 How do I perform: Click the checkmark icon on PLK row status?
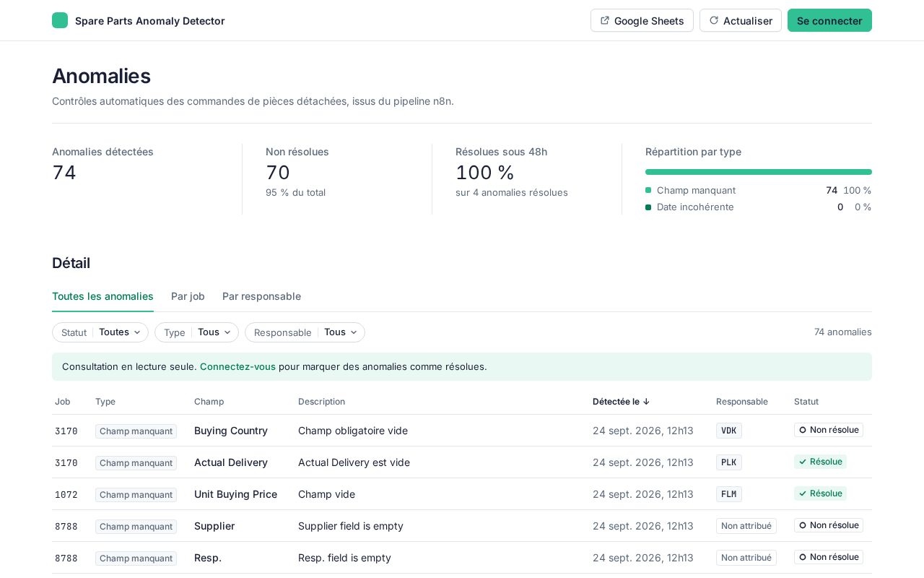[802, 462]
